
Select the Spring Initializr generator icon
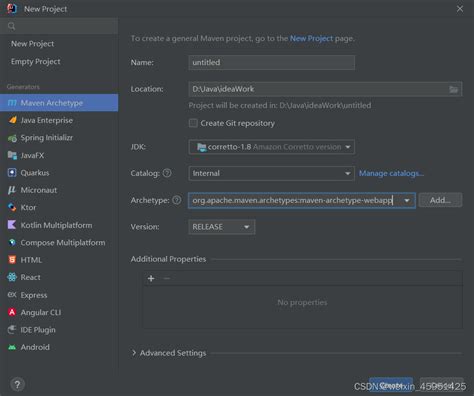tap(12, 138)
